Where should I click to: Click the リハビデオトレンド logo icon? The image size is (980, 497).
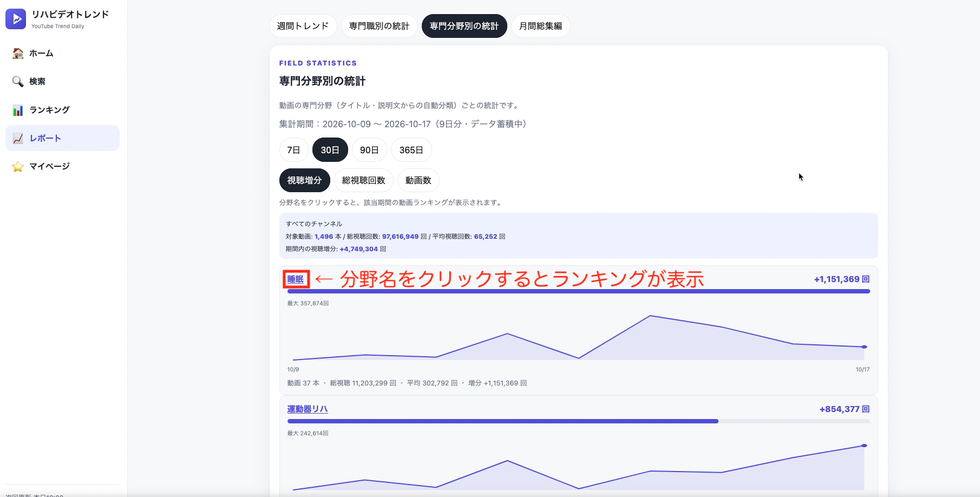(16, 19)
